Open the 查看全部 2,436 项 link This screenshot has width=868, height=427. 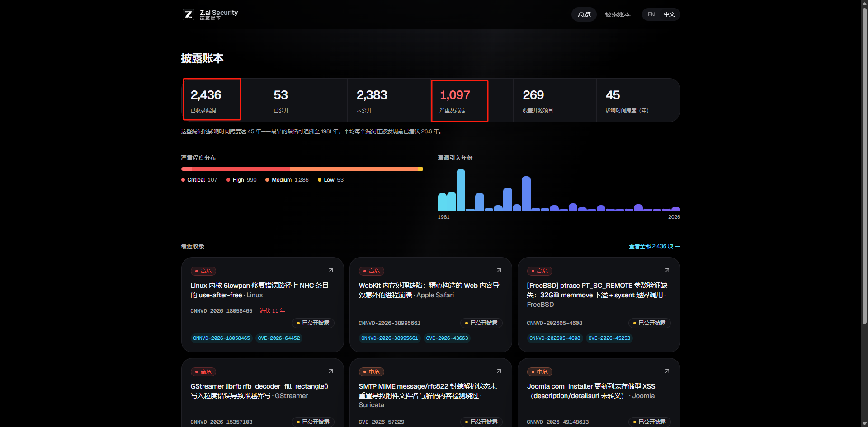tap(654, 246)
